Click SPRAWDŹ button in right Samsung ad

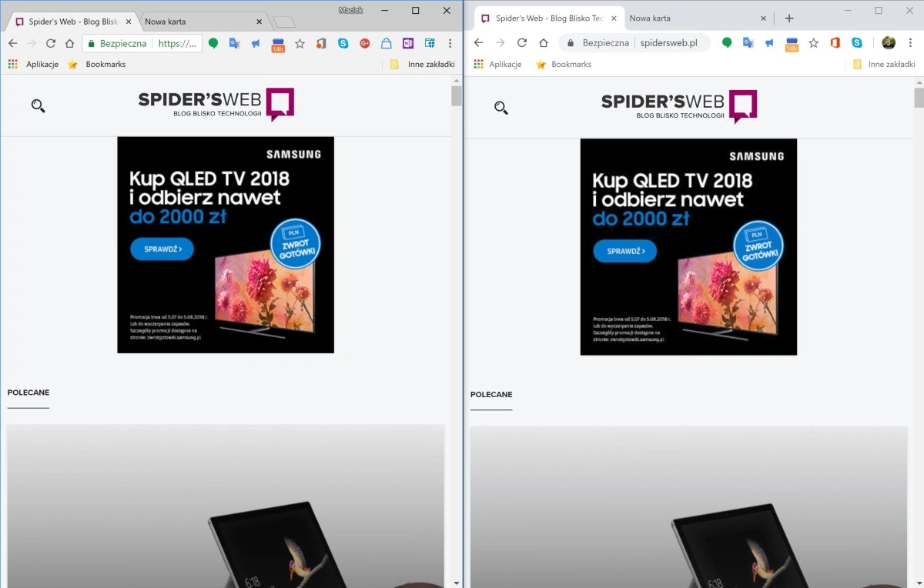click(x=624, y=252)
